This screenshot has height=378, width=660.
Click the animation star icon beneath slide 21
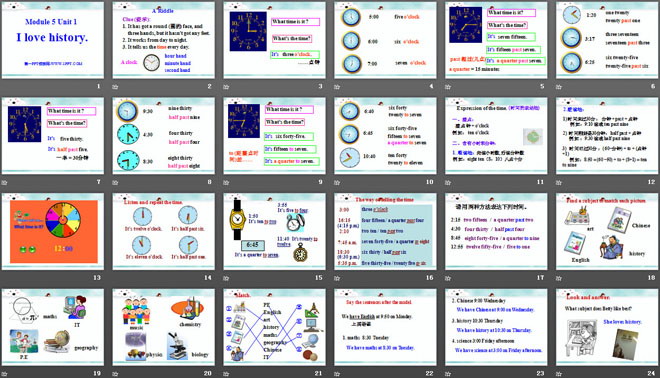[x=226, y=373]
